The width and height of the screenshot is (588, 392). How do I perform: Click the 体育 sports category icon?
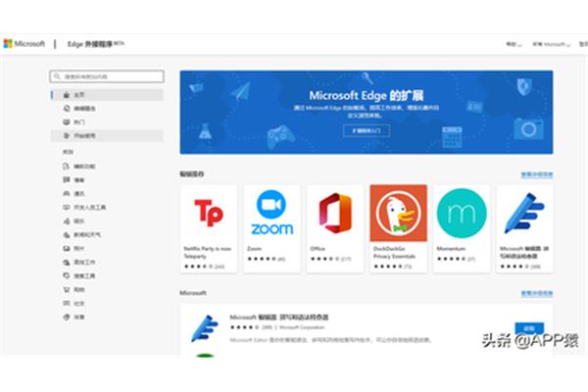(x=67, y=317)
